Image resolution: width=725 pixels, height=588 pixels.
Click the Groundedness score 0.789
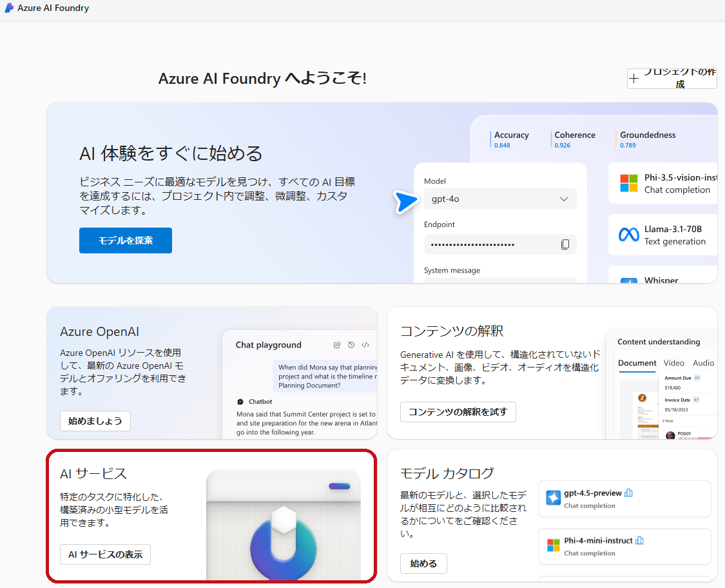pyautogui.click(x=628, y=145)
